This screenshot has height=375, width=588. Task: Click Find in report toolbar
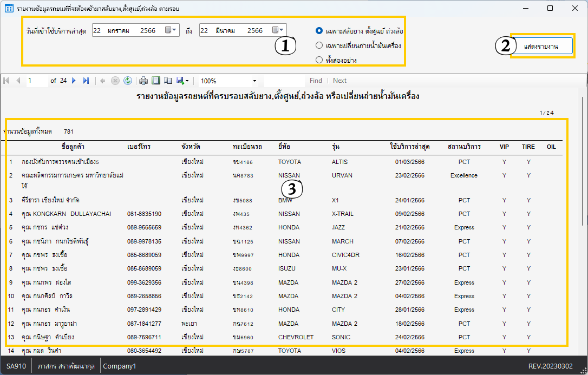pos(316,81)
